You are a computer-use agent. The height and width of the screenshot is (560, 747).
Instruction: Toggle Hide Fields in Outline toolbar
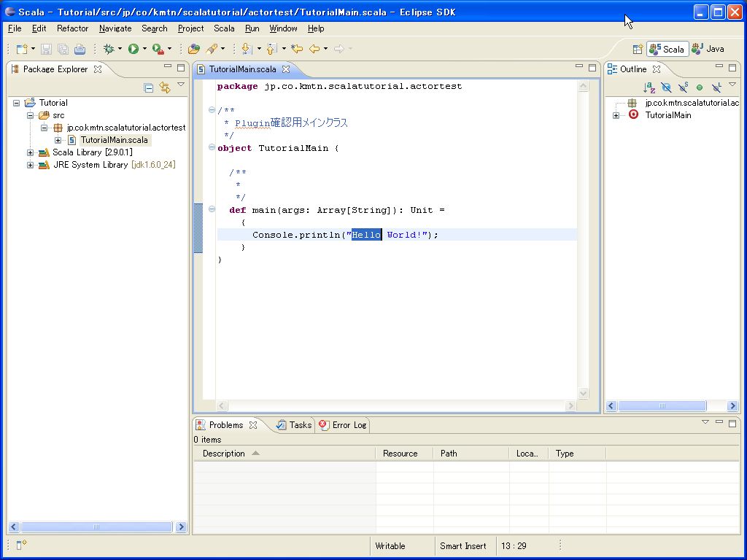666,87
